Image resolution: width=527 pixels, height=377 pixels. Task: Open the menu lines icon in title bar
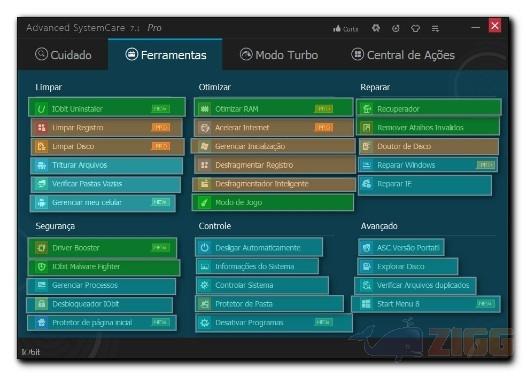[x=435, y=29]
